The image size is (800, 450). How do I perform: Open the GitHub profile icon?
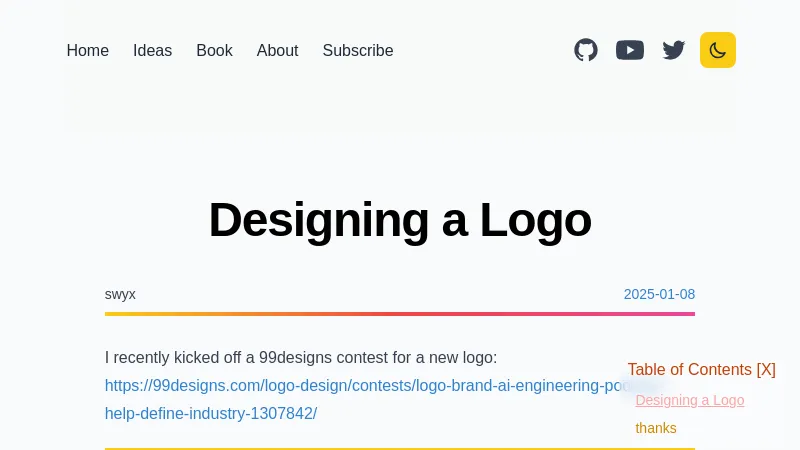[x=586, y=50]
